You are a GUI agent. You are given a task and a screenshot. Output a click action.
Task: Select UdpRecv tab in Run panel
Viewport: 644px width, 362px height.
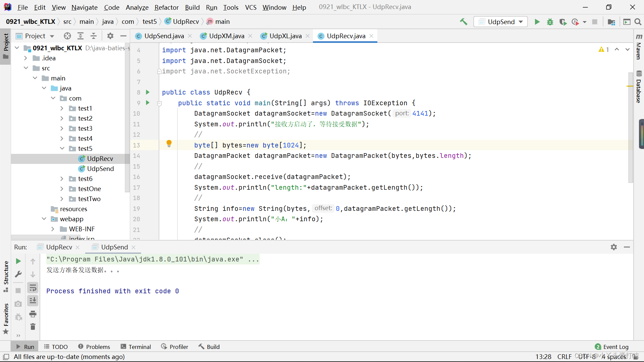(x=59, y=247)
